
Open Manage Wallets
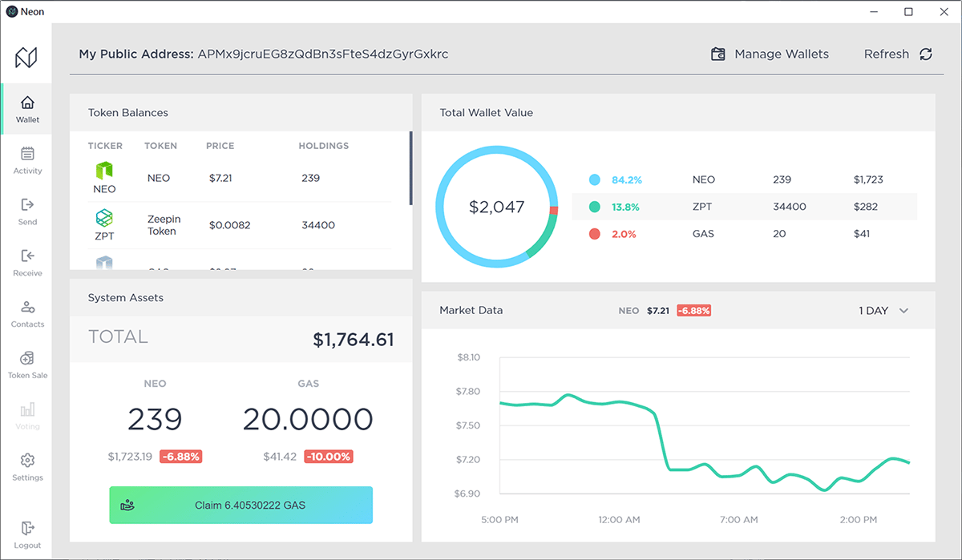click(x=781, y=54)
